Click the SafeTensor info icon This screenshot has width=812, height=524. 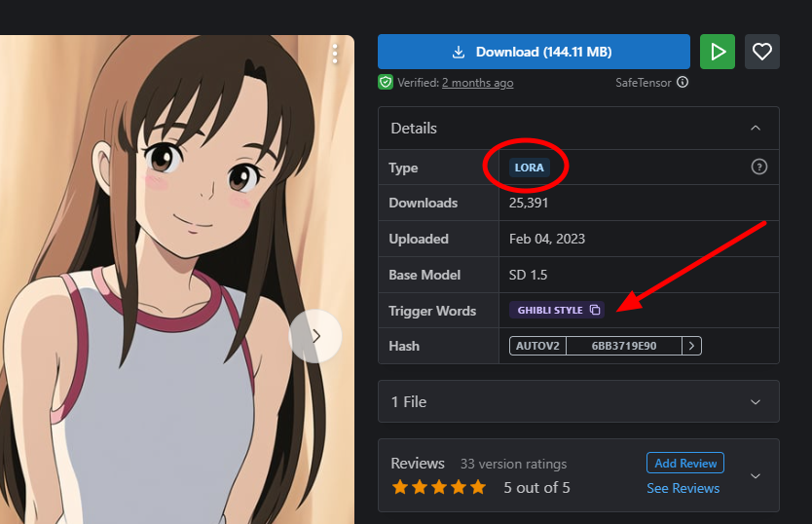[x=683, y=82]
